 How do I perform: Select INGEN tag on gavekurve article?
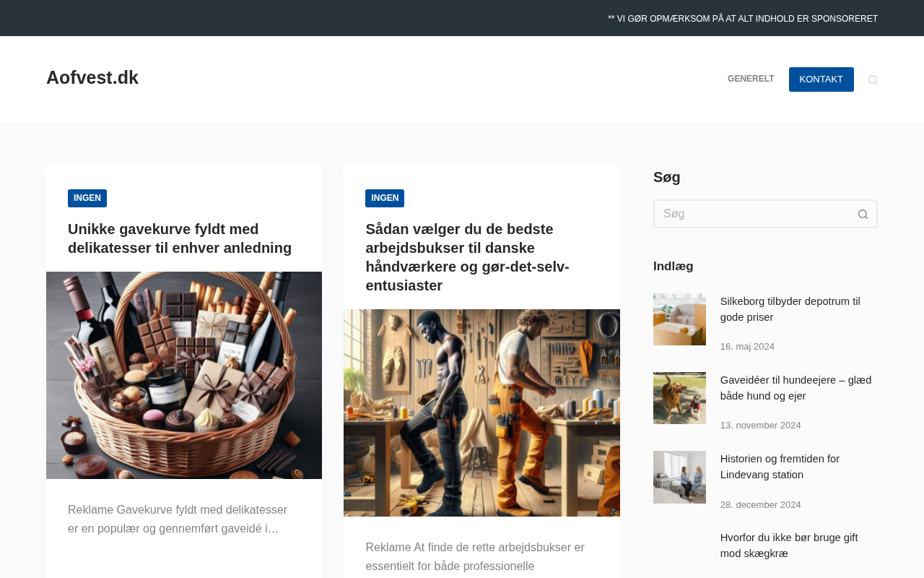coord(87,198)
